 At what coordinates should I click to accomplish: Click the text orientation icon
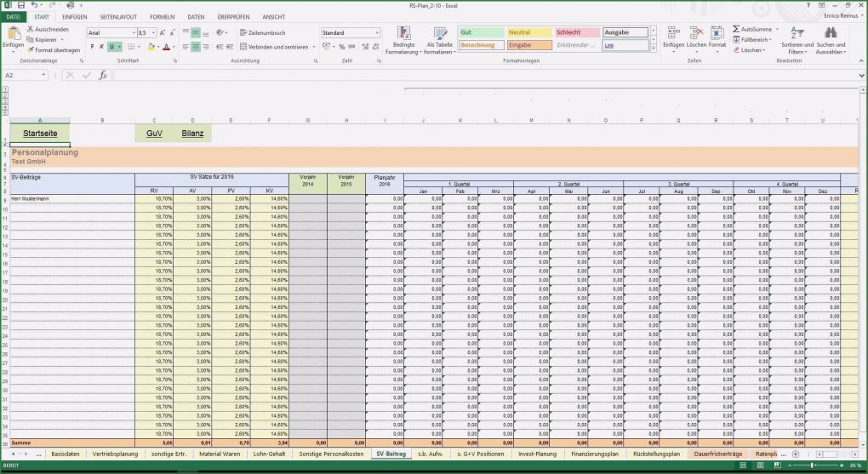(x=220, y=32)
